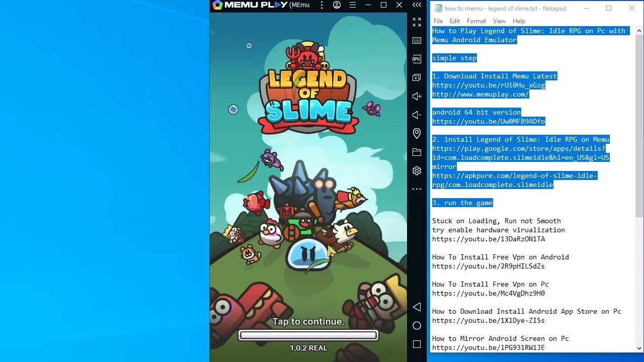Click '1. Download Install Memu Latest' line
644x362 pixels.
click(495, 76)
